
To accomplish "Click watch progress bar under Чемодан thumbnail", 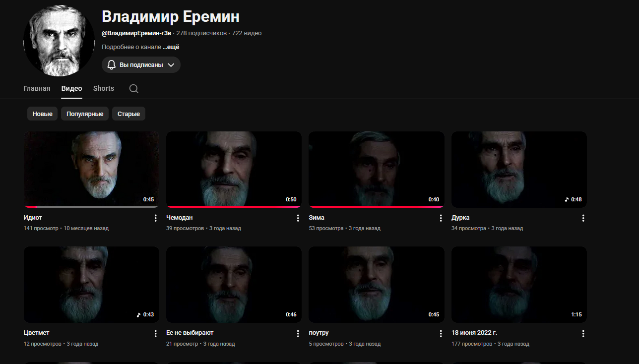I will (234, 207).
